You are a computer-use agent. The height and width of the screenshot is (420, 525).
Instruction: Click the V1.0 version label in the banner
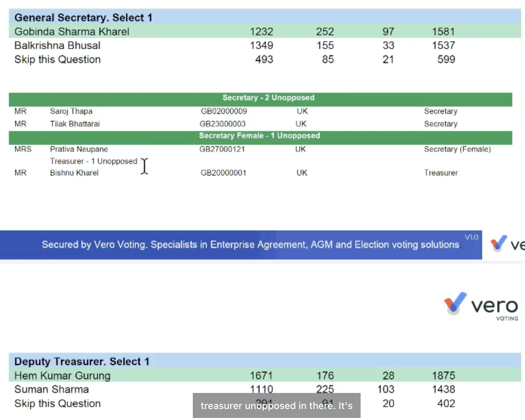point(471,237)
